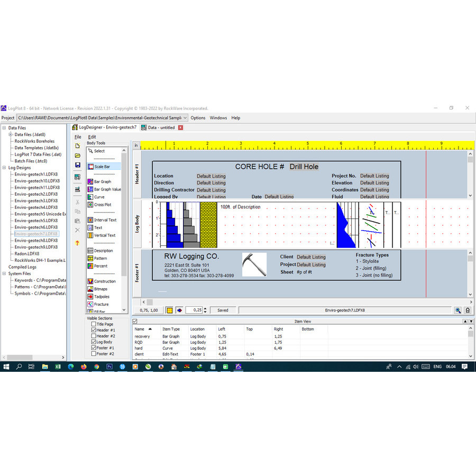Click the lock icon in status bar
This screenshot has height=476, width=476.
click(468, 310)
